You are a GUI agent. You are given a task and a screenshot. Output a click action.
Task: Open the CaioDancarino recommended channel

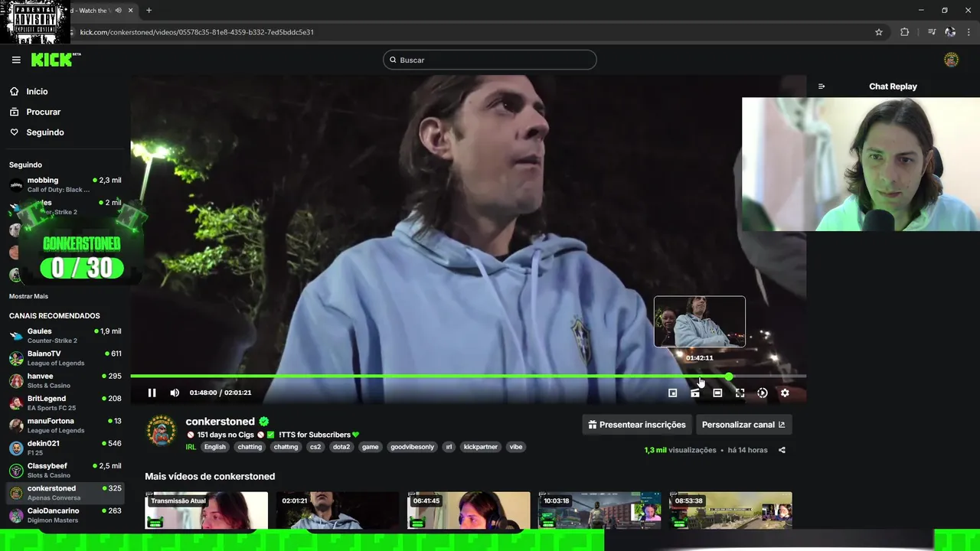click(x=65, y=515)
